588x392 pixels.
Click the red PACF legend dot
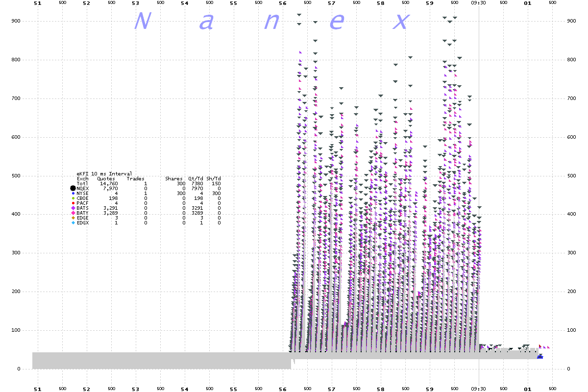point(73,203)
